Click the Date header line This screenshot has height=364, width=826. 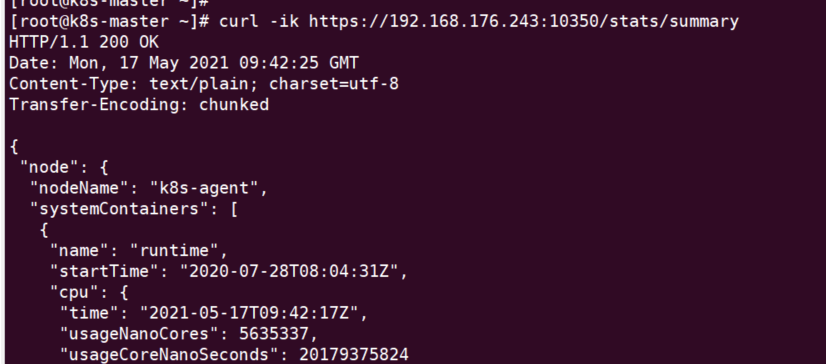tap(184, 63)
